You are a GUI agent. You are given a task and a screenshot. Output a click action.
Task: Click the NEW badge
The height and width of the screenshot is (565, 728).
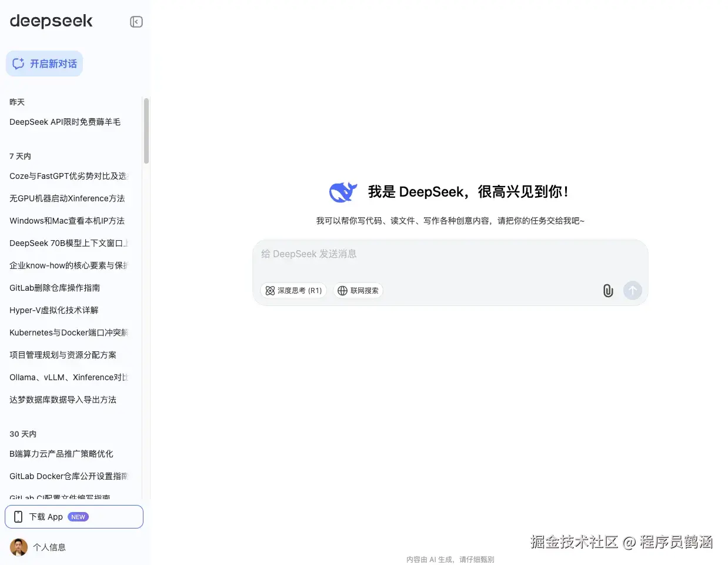(x=78, y=517)
